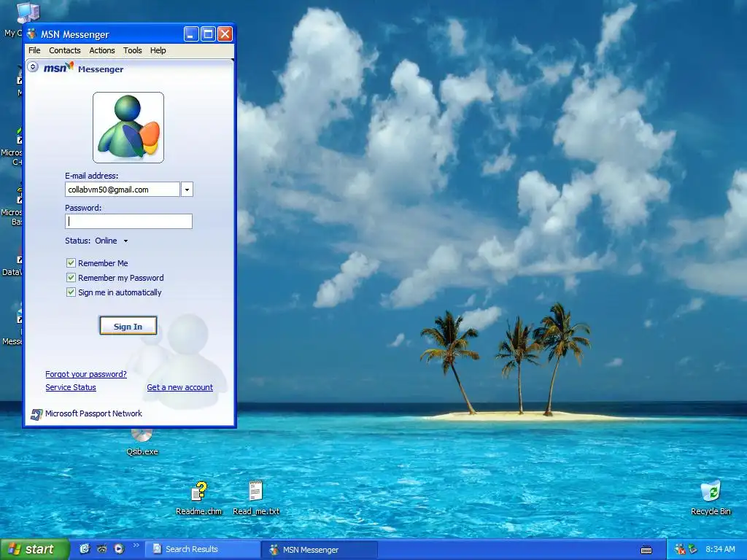Disable Sign me in automatically
Screen dimensions: 747x560
click(x=71, y=292)
